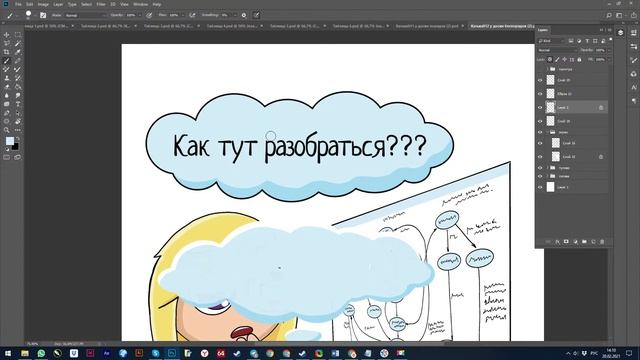
Task: Filter layers for pixel layers
Action: [571, 41]
